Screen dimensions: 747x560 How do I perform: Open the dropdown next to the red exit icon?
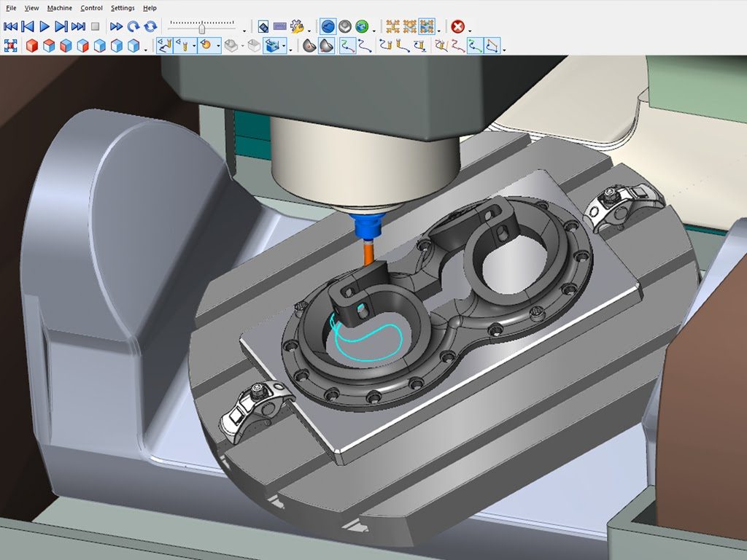[470, 31]
